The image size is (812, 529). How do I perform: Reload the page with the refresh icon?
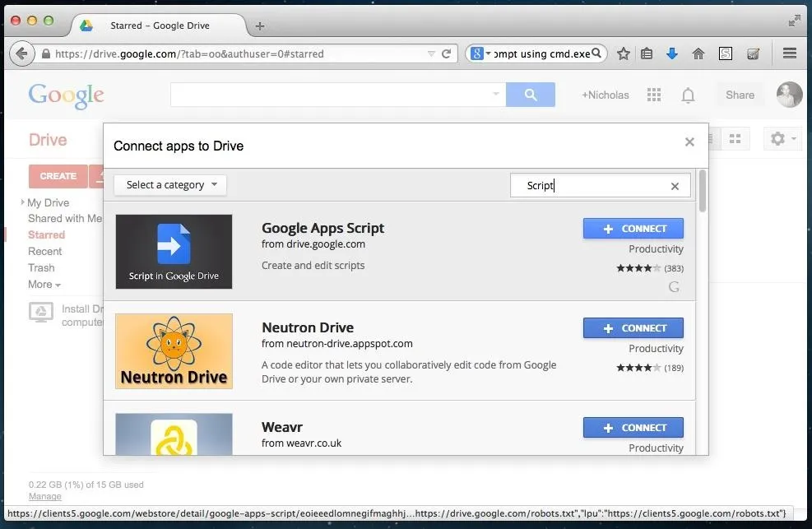446,53
